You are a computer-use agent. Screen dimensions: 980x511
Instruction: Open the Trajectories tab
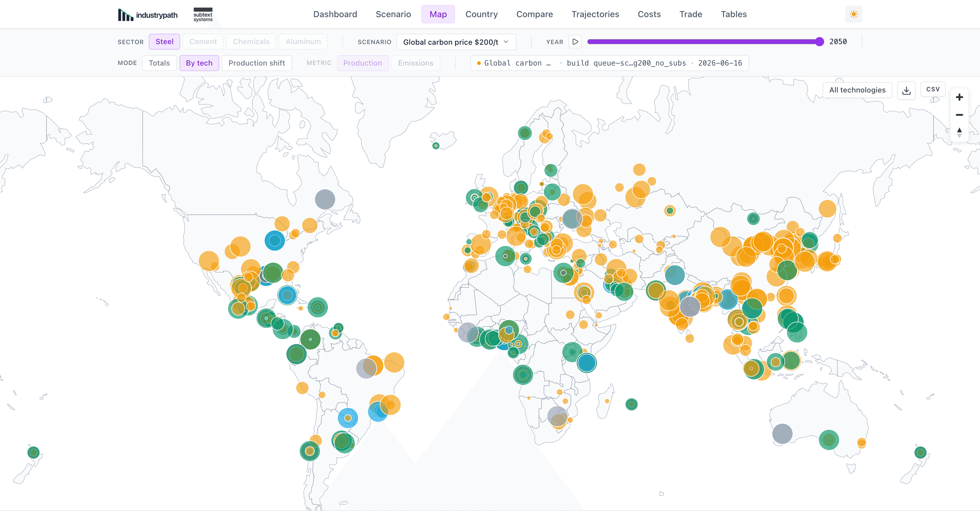(x=595, y=14)
